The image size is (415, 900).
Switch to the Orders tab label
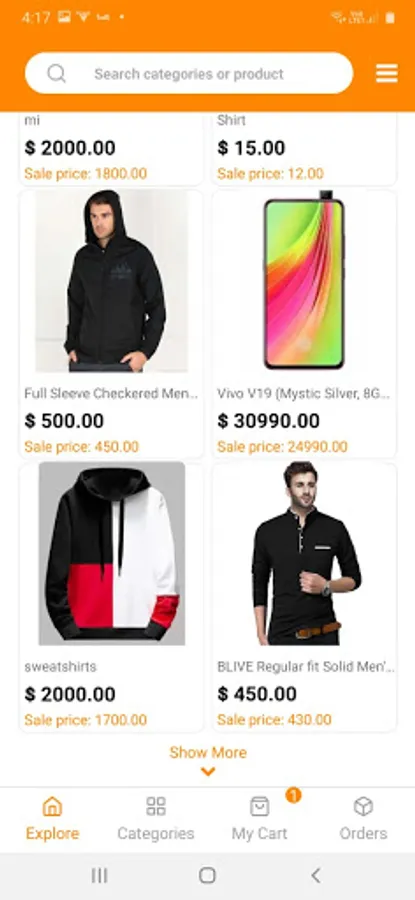363,833
